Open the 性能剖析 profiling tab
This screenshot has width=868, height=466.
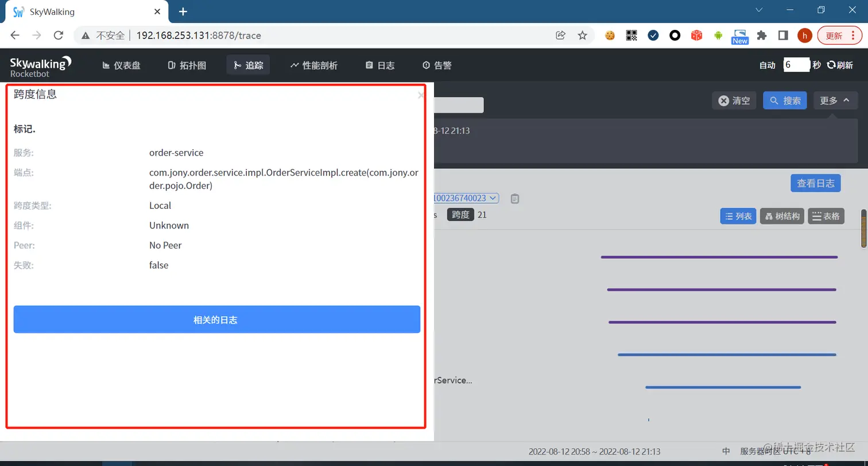313,65
